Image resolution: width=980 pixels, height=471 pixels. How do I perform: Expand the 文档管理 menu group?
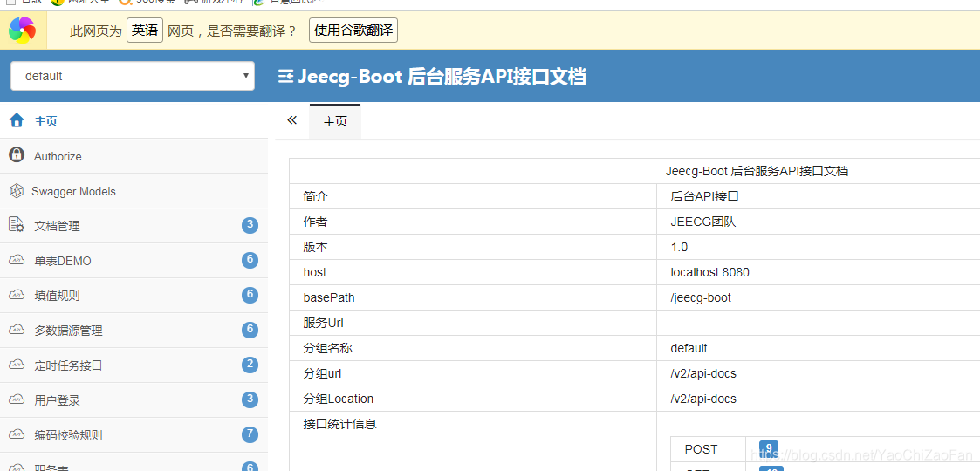point(134,226)
